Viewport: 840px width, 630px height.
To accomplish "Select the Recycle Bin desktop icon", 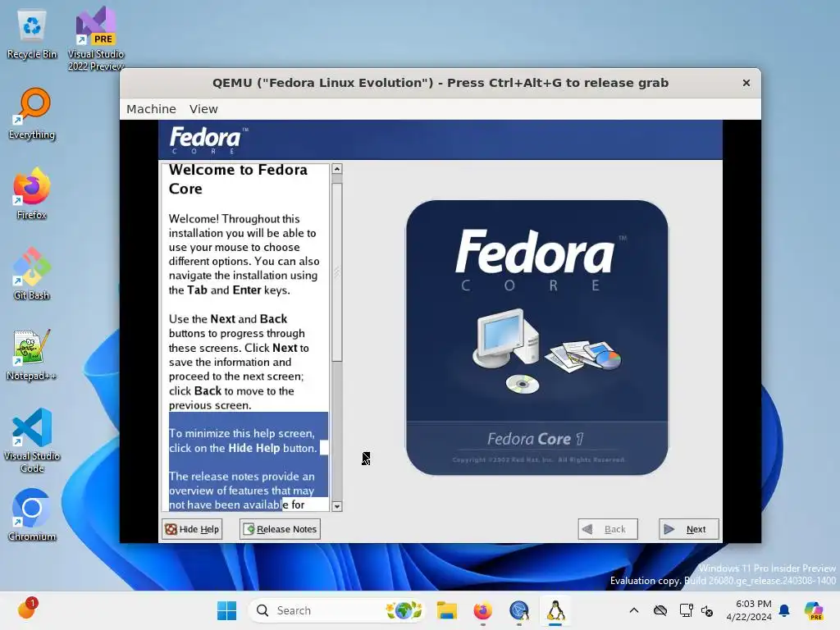I will [x=32, y=35].
